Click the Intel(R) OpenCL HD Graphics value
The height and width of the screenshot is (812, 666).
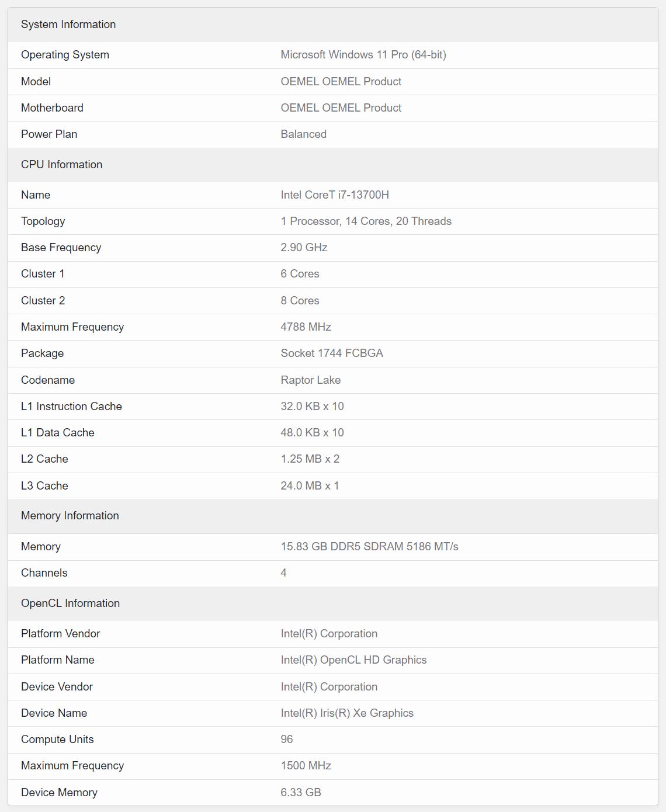tap(353, 660)
